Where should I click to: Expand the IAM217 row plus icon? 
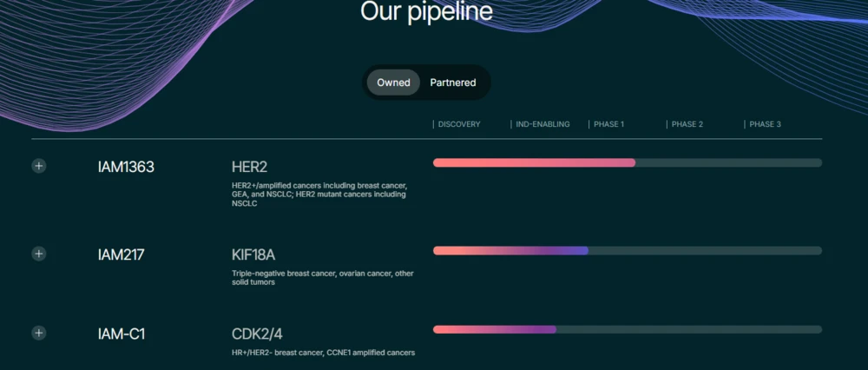pos(39,254)
